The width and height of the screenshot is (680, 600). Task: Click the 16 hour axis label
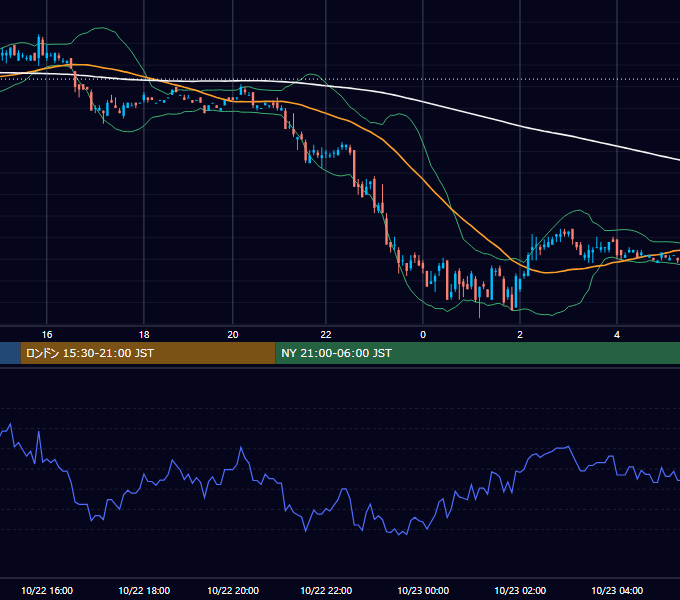tap(47, 335)
